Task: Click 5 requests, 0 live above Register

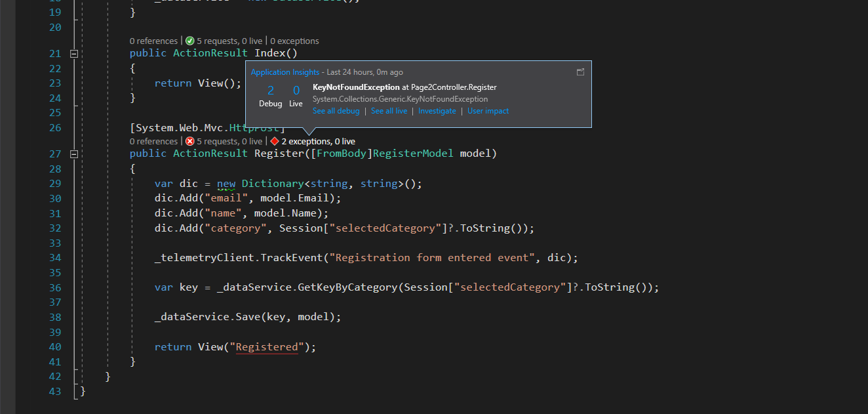Action: pyautogui.click(x=229, y=141)
